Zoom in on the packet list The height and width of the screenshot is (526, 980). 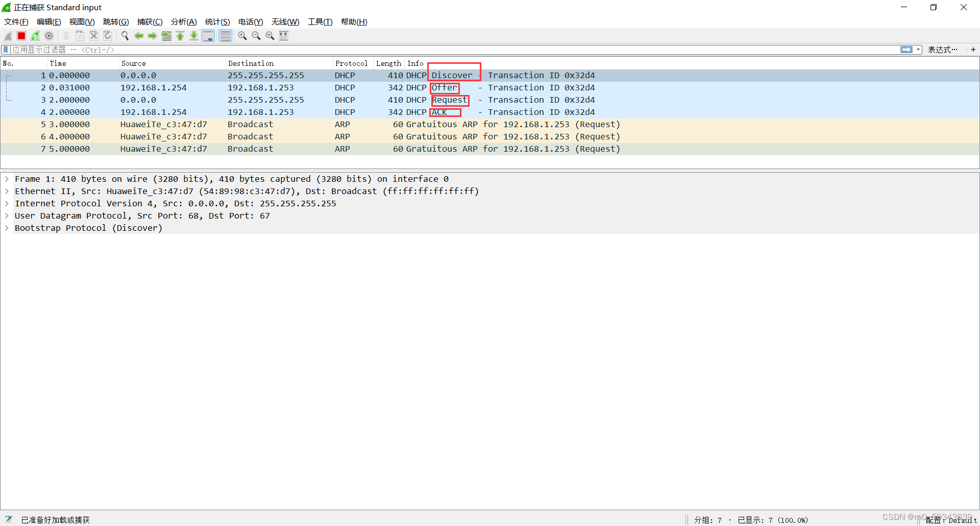pyautogui.click(x=242, y=36)
